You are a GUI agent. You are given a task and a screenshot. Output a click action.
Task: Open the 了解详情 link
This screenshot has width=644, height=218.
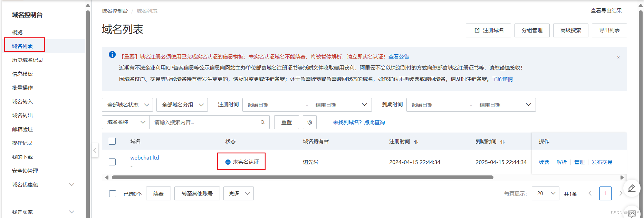502,79
